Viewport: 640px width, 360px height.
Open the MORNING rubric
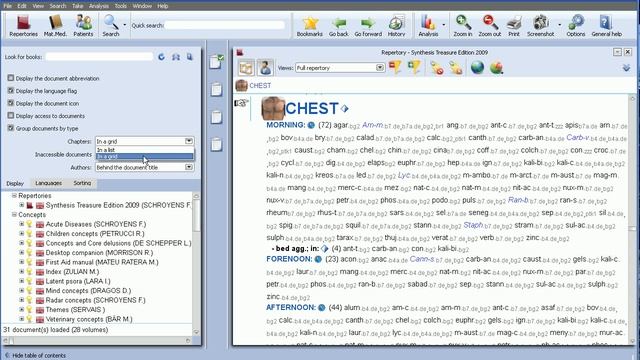coord(286,125)
